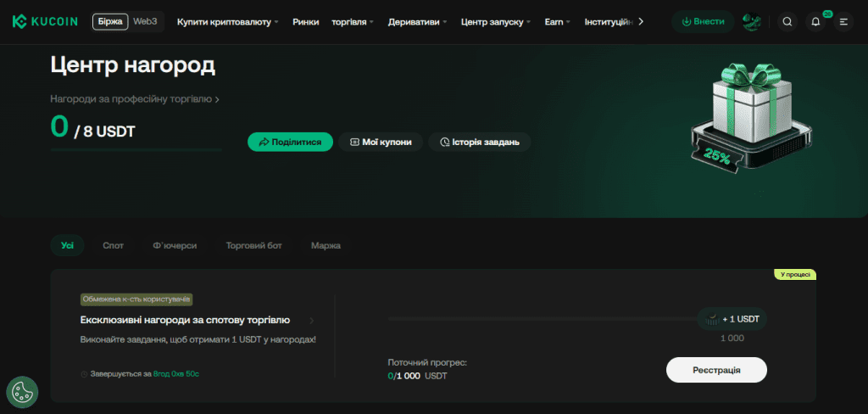Click the spot task progress bar
This screenshot has height=414, width=868.
(542, 319)
